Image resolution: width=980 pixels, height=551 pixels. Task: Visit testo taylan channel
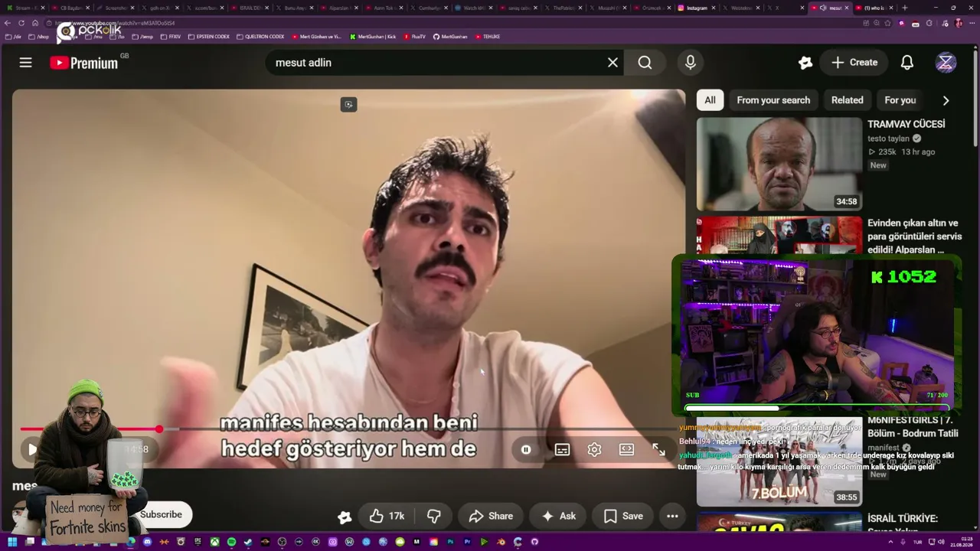point(889,139)
